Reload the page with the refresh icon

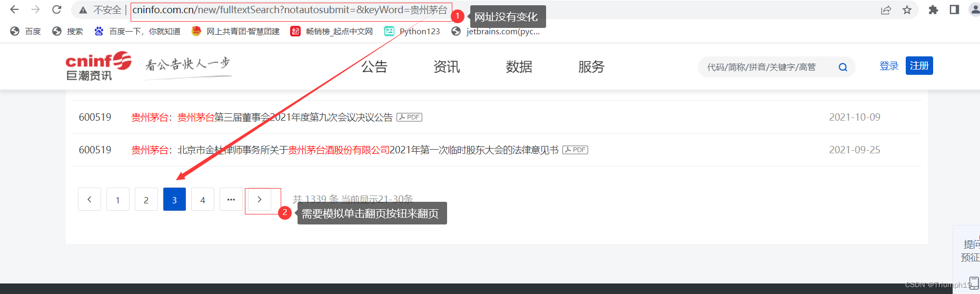pos(57,9)
